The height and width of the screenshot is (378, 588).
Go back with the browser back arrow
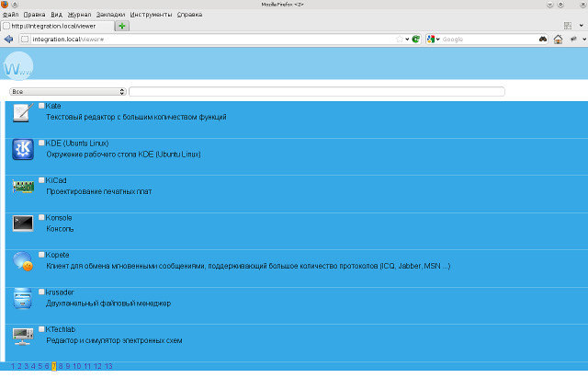[x=8, y=39]
